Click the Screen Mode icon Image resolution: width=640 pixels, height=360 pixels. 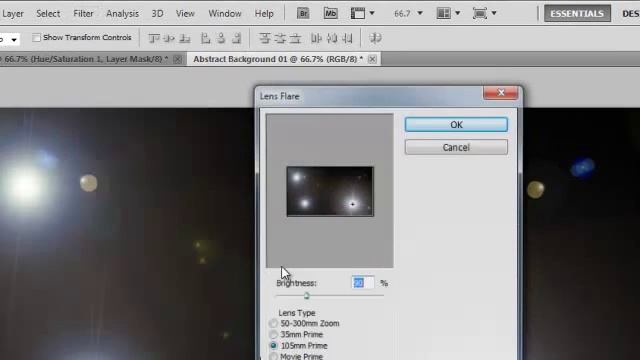[x=480, y=13]
